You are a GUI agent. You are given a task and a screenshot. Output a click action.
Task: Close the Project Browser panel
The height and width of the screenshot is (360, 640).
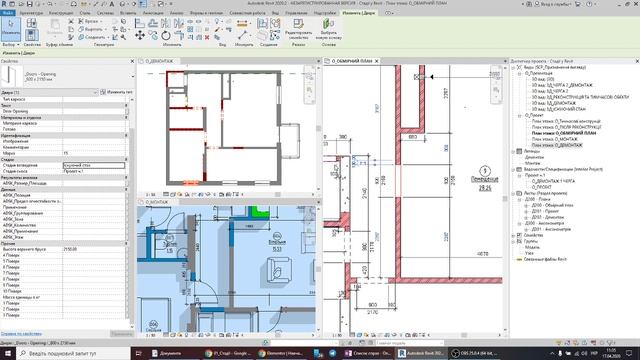[x=637, y=61]
